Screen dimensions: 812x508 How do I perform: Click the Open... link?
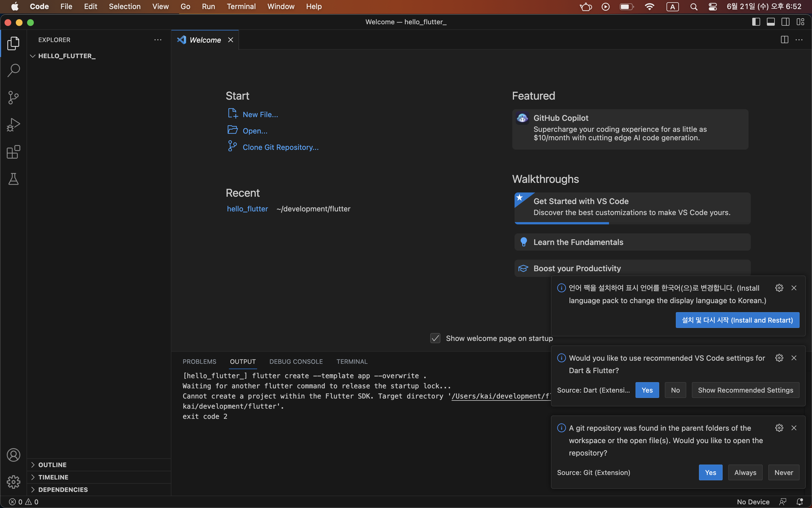(x=255, y=131)
